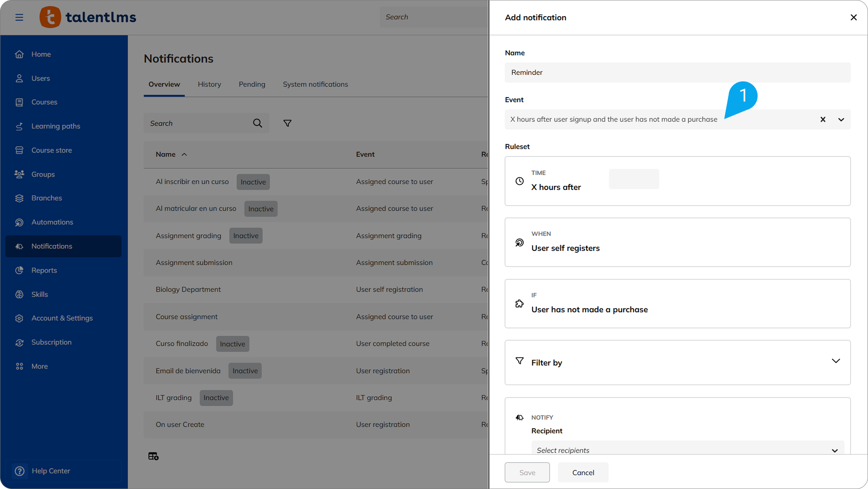Open Notifications in the sidebar
The width and height of the screenshot is (868, 489).
point(63,246)
